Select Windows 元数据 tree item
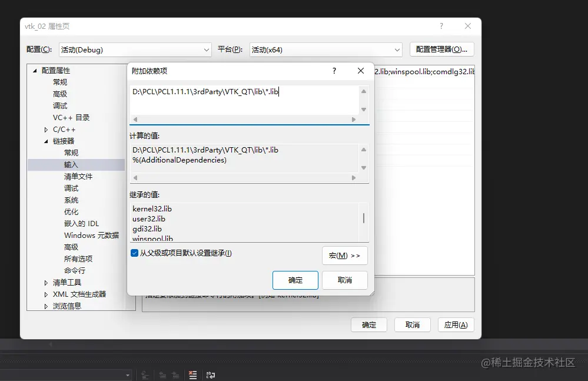588x381 pixels. tap(91, 236)
